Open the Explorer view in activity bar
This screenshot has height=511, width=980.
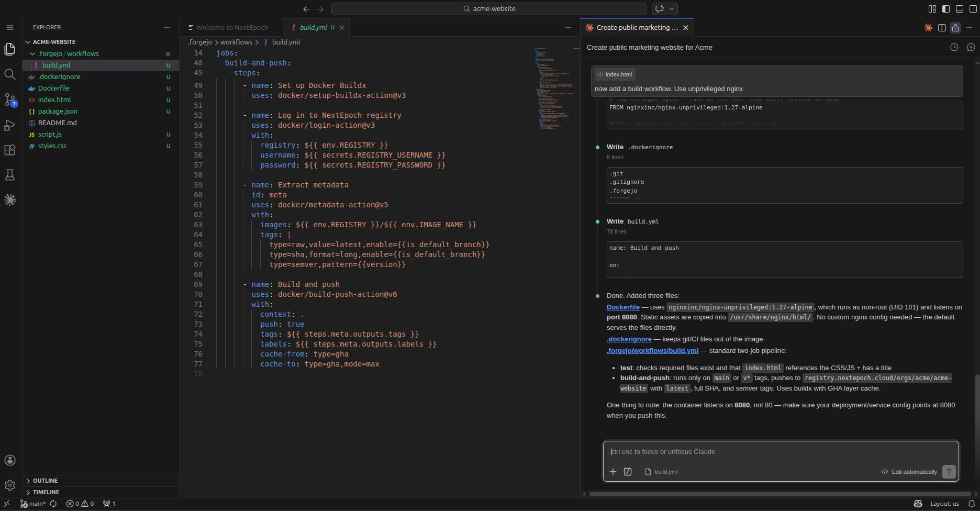click(x=10, y=49)
